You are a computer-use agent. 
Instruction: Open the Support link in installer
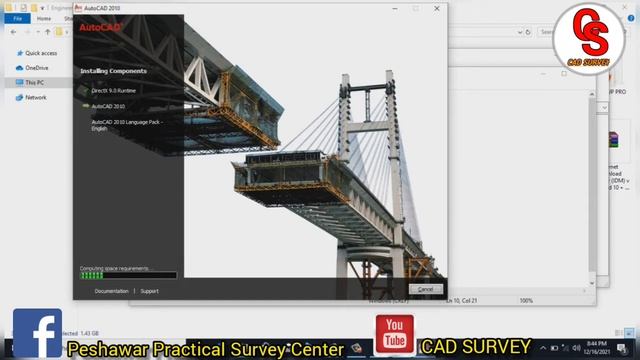click(x=149, y=291)
